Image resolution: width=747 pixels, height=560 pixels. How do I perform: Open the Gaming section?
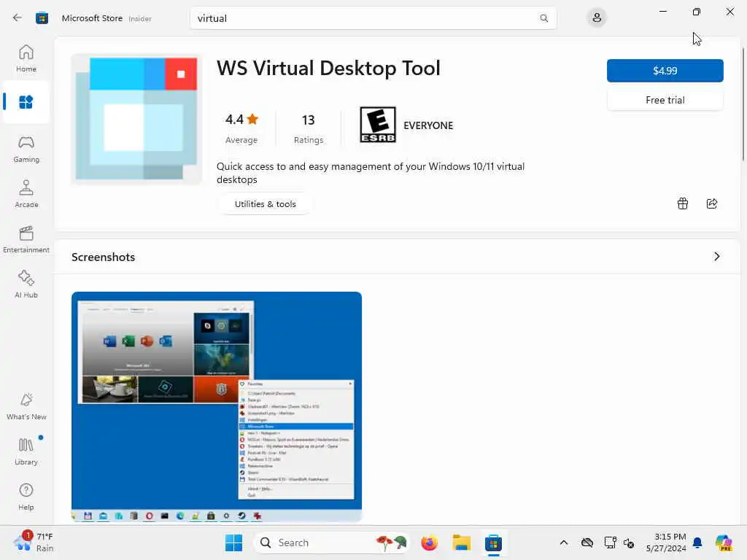(x=26, y=149)
